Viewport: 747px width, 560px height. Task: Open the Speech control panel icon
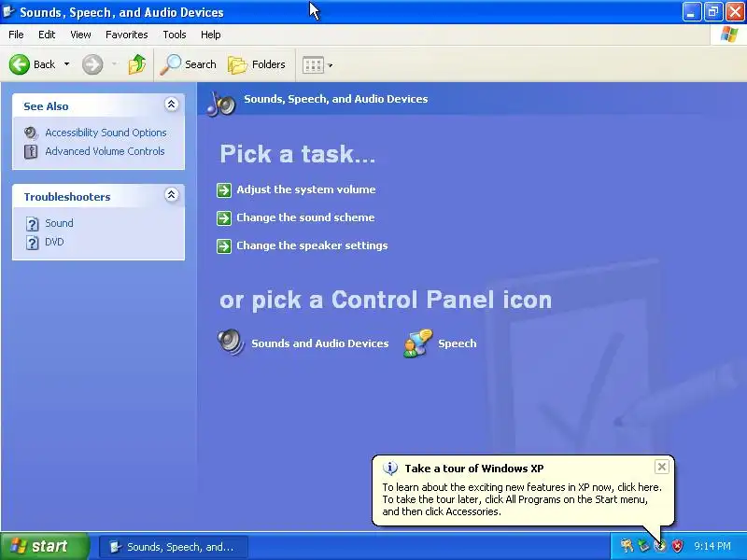[417, 343]
